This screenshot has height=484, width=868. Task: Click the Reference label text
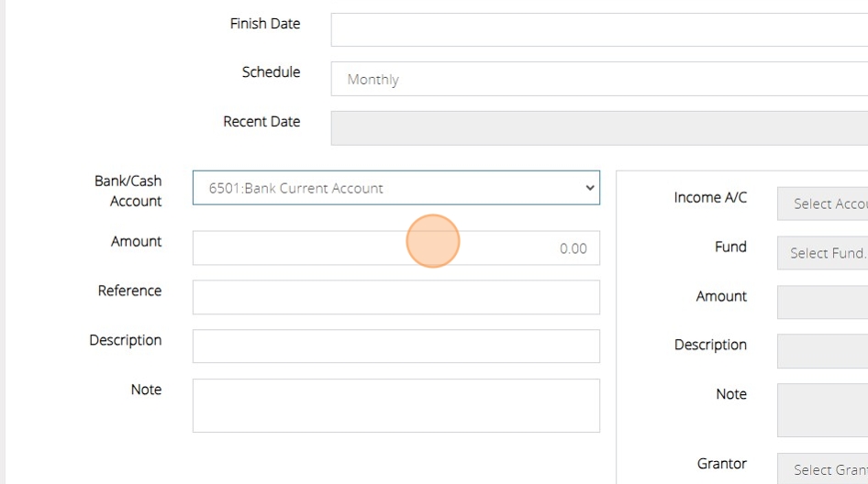[129, 291]
